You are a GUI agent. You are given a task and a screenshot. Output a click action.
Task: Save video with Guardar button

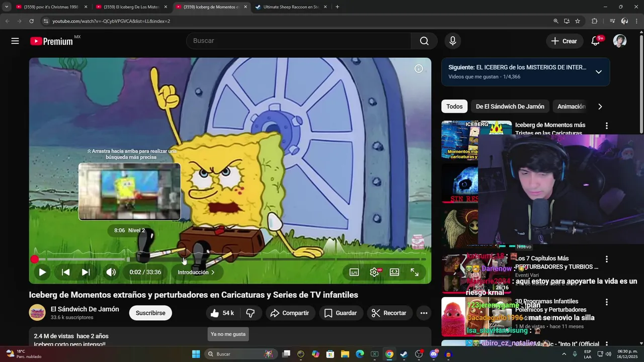[341, 313]
